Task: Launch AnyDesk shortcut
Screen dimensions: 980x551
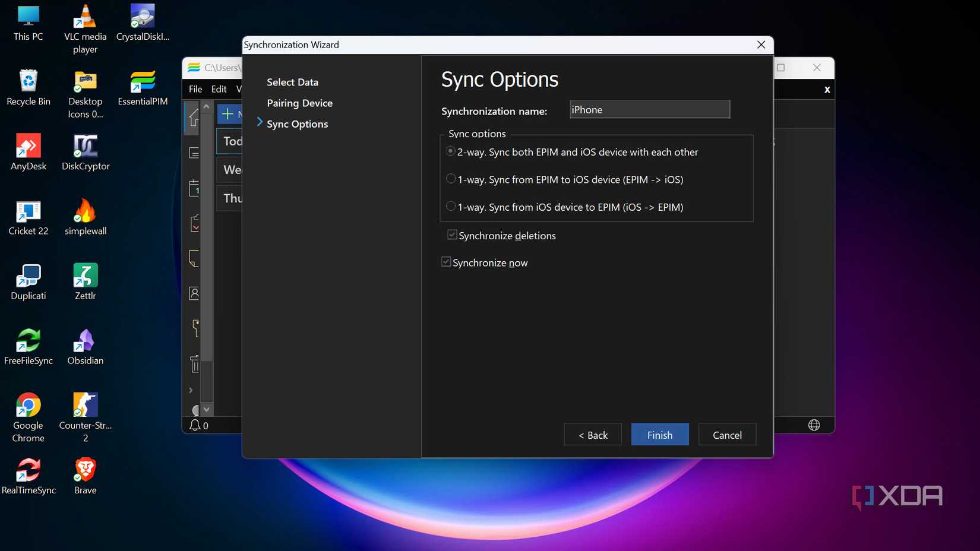Action: (28, 153)
